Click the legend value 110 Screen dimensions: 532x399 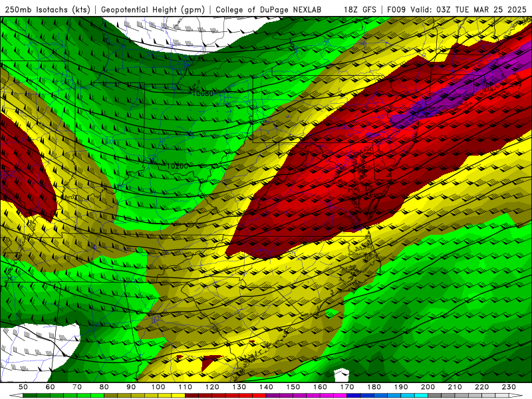185,387
